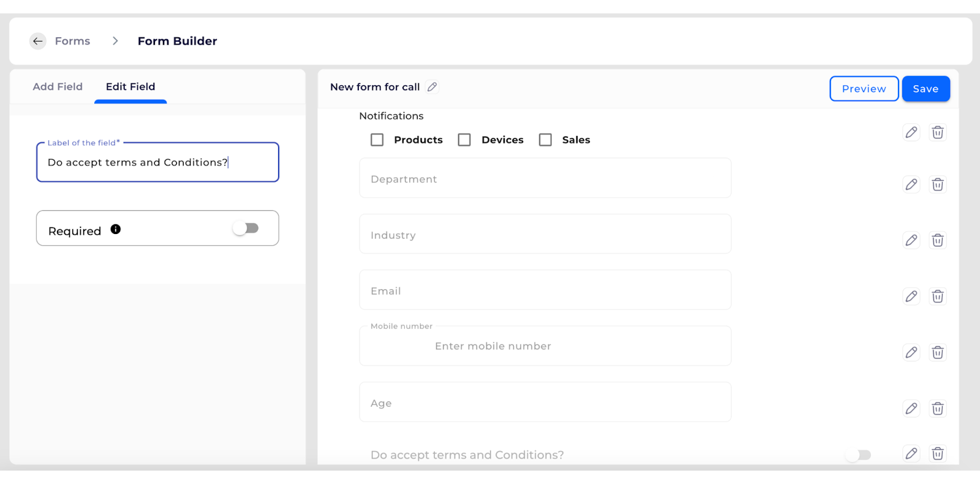980x484 pixels.
Task: Click the back arrow next to Forms
Action: tap(38, 41)
